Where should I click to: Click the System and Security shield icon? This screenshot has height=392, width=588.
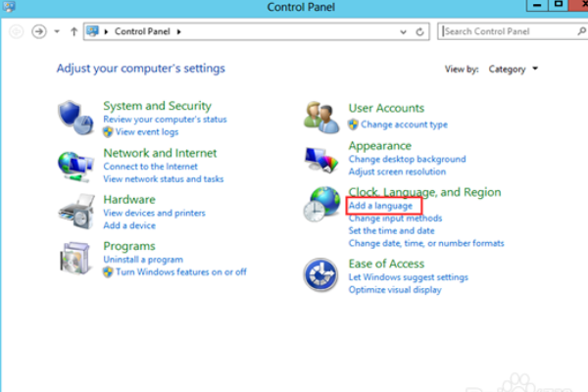(75, 116)
